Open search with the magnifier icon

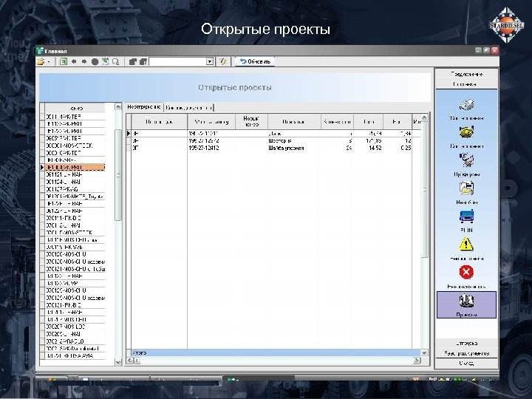pyautogui.click(x=116, y=62)
